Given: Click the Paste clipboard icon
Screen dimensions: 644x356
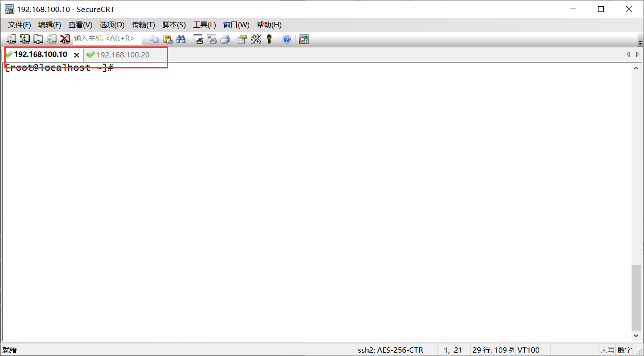Looking at the screenshot, I should (x=167, y=39).
